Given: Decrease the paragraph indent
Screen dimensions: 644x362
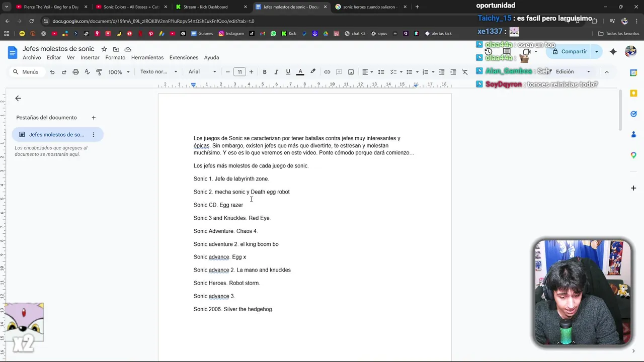Looking at the screenshot, I should coord(441,72).
